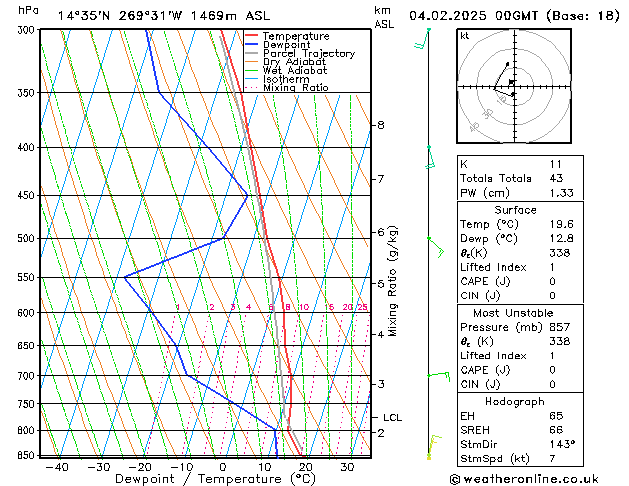Click the kt label in the hodograph

click(465, 36)
